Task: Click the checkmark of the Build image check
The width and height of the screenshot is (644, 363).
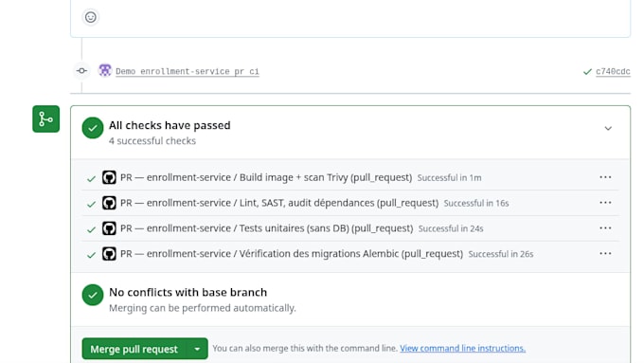Action: (x=91, y=178)
